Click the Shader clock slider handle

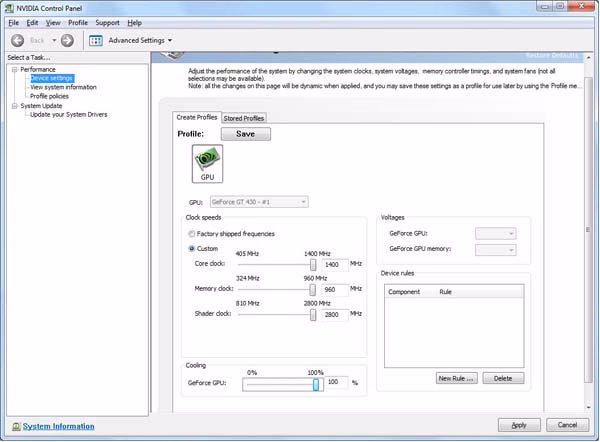pos(313,315)
